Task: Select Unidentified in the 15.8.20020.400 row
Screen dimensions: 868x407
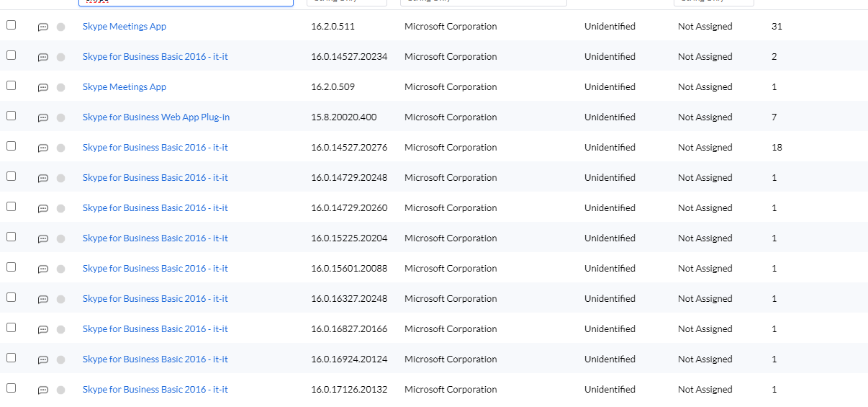Action: pyautogui.click(x=610, y=117)
